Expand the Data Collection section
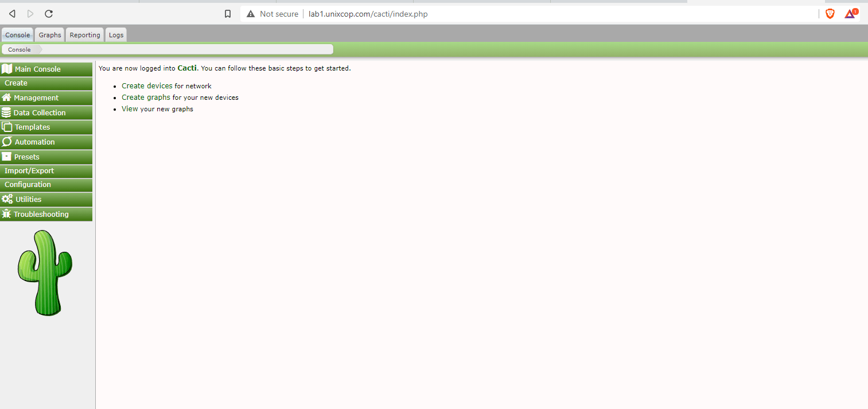The image size is (868, 409). 46,112
